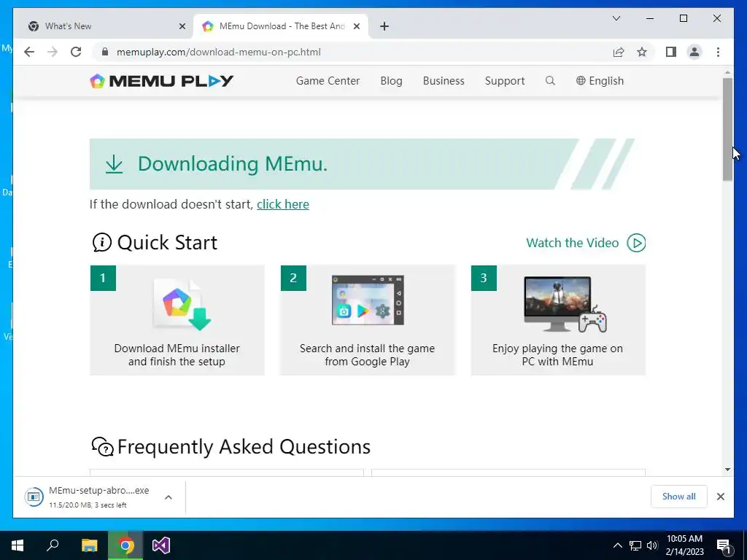Open Game Center menu item
The image size is (747, 560).
(328, 81)
